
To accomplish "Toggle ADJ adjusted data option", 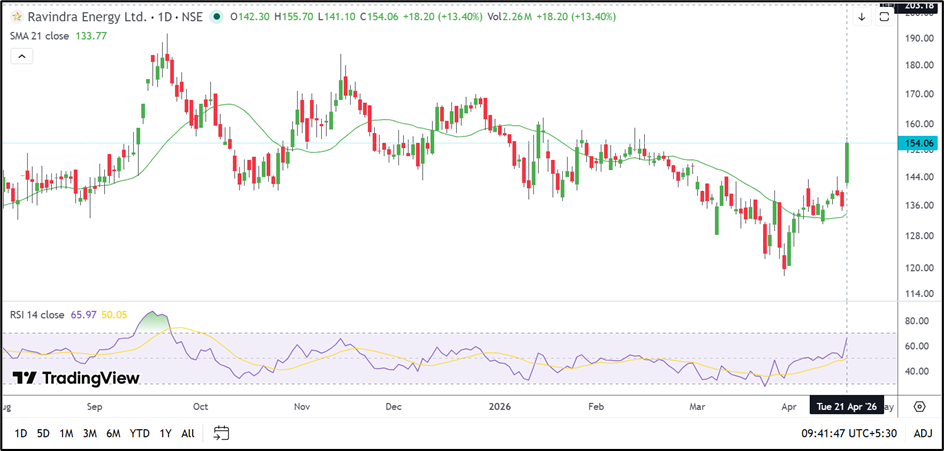I will (x=922, y=433).
